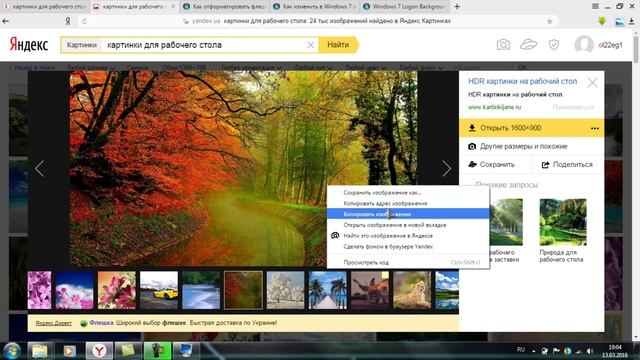Viewport: 640px width, 360px height.
Task: Go back with the browser back arrow
Action: pos(6,21)
